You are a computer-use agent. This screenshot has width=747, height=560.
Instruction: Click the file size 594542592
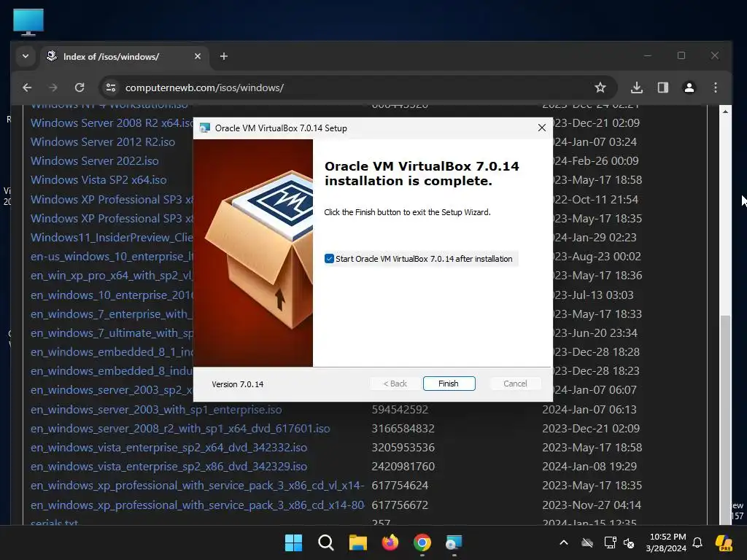tap(400, 410)
